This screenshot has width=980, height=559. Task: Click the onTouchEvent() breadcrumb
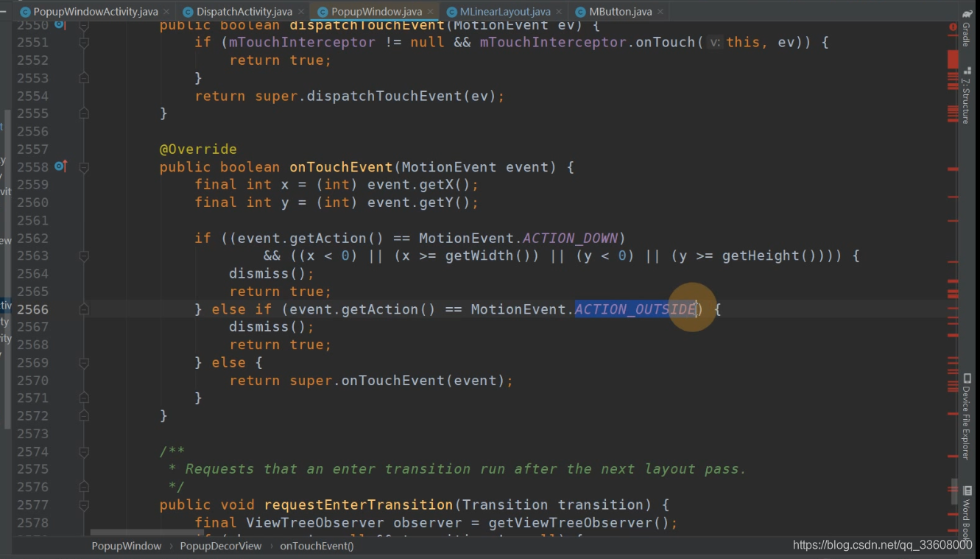pos(317,546)
